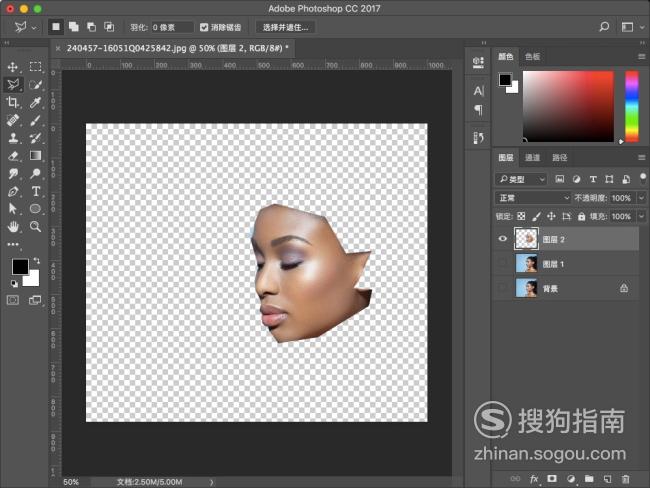Select the Move tool
The image size is (650, 488).
click(12, 67)
